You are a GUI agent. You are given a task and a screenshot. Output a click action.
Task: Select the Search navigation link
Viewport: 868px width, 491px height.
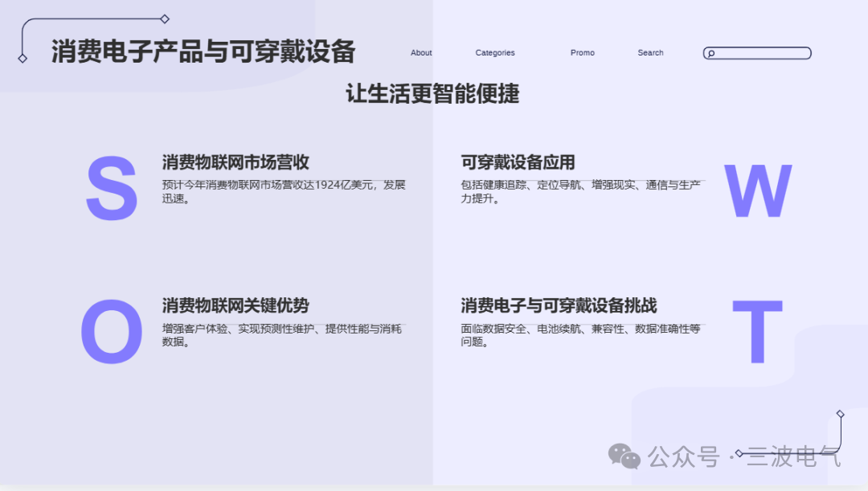[650, 52]
